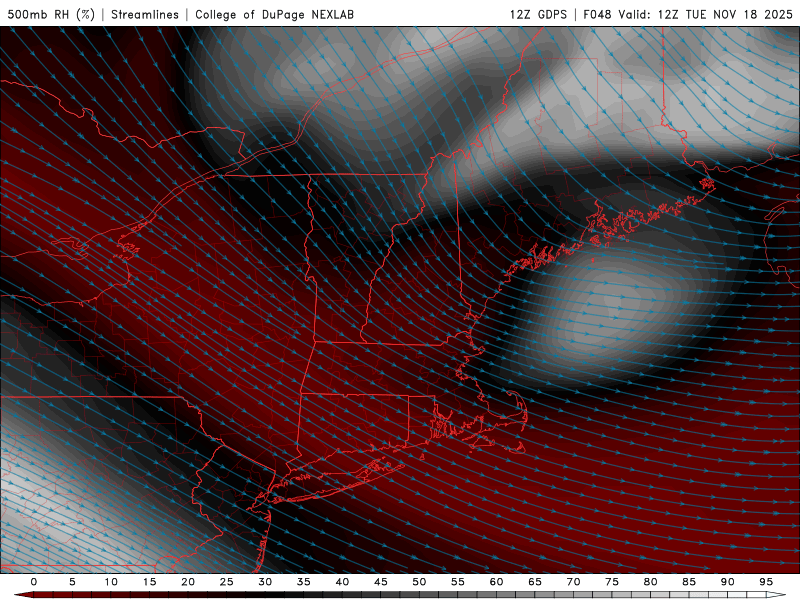Click the colorbar label '0'
The width and height of the screenshot is (800, 600).
(34, 582)
